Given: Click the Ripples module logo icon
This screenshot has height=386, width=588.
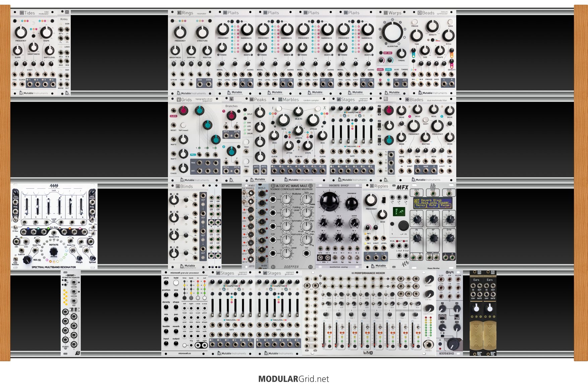Looking at the screenshot, I should click(x=372, y=186).
